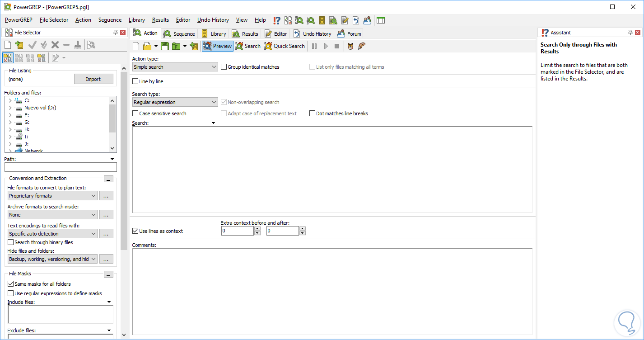
Task: Click the file magnifier icon in File Selector toolbar
Action: [91, 45]
